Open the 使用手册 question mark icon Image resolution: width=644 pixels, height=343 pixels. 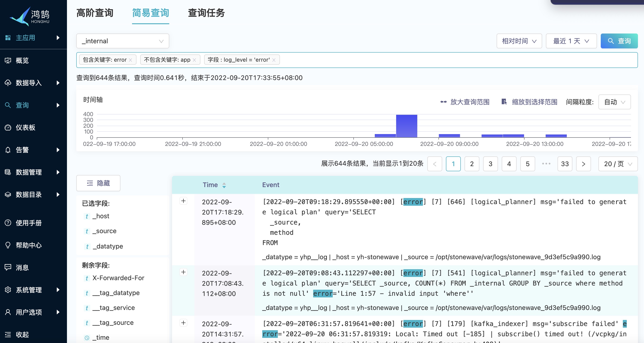[8, 223]
